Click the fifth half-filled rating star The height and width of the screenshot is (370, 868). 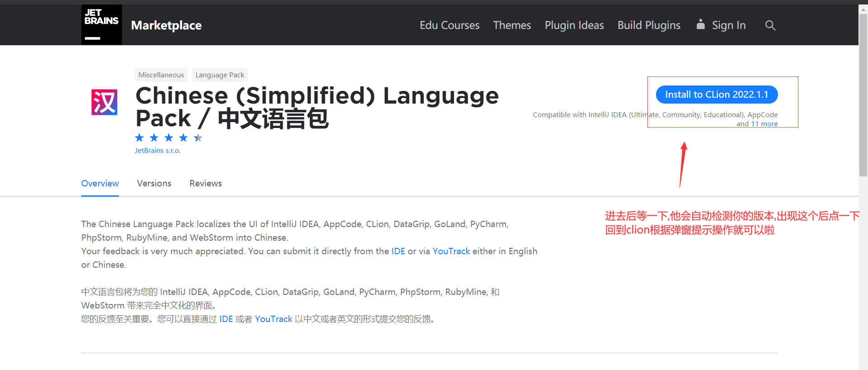(x=198, y=138)
